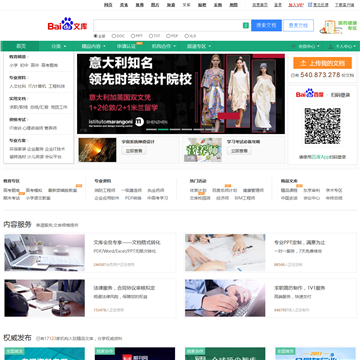
Task: Click 立即查看 under the fire image promo
Action: [134, 151]
